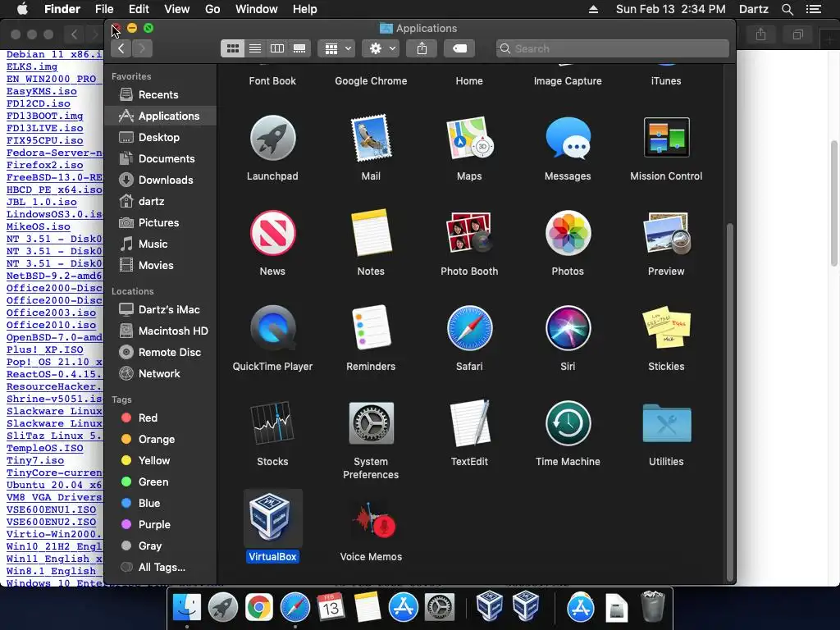Select the Photo Booth app icon
The height and width of the screenshot is (630, 840).
[x=469, y=233]
